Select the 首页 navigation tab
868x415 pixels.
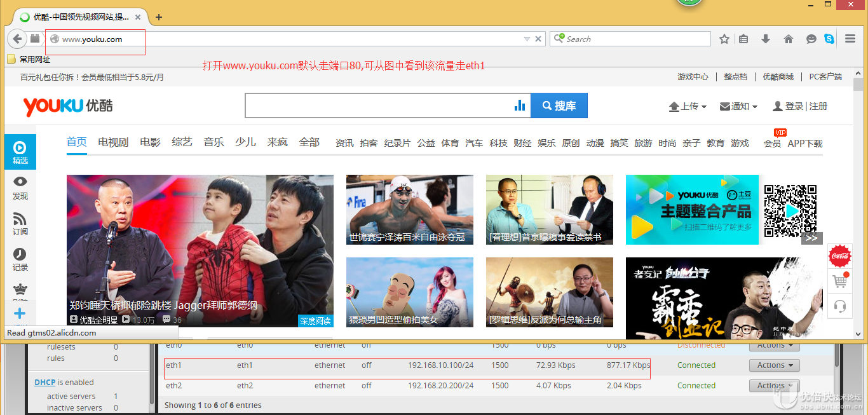[x=77, y=142]
